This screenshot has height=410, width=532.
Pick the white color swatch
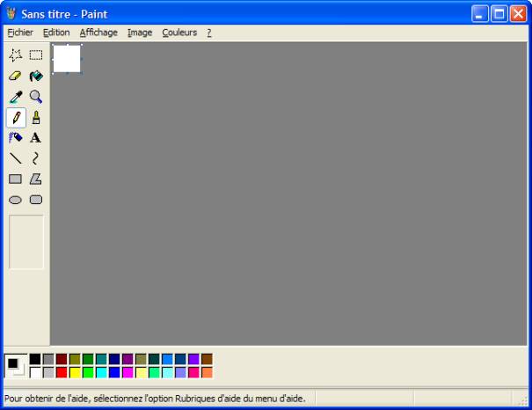coord(35,373)
